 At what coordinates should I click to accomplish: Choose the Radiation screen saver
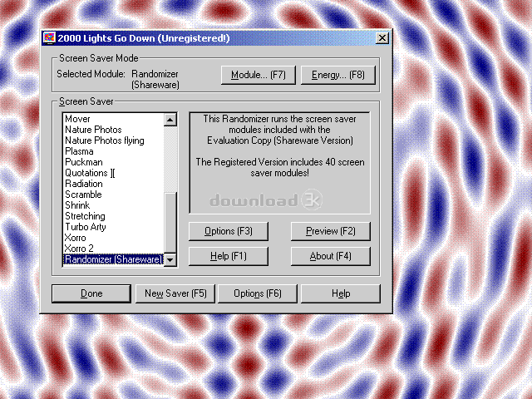(x=113, y=184)
